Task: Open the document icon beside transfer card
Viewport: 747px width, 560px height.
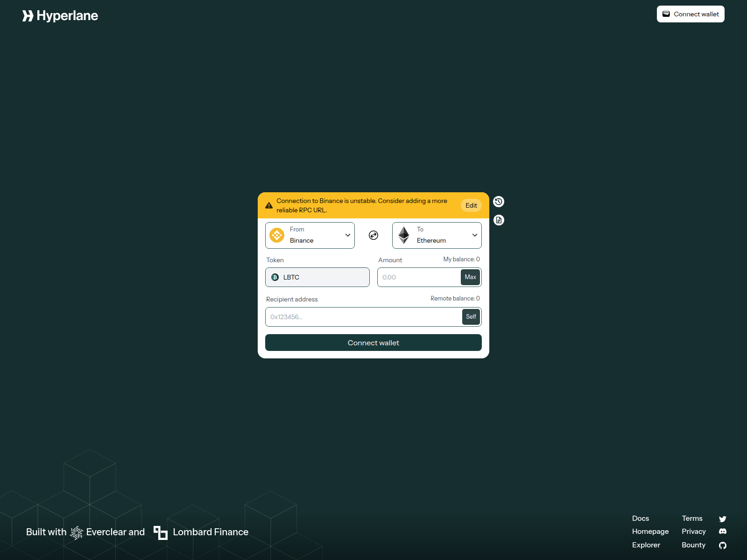Action: pos(499,220)
